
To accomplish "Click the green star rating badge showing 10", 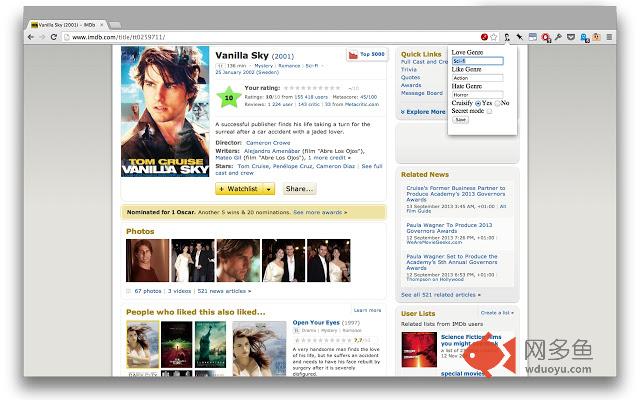I will [x=229, y=98].
